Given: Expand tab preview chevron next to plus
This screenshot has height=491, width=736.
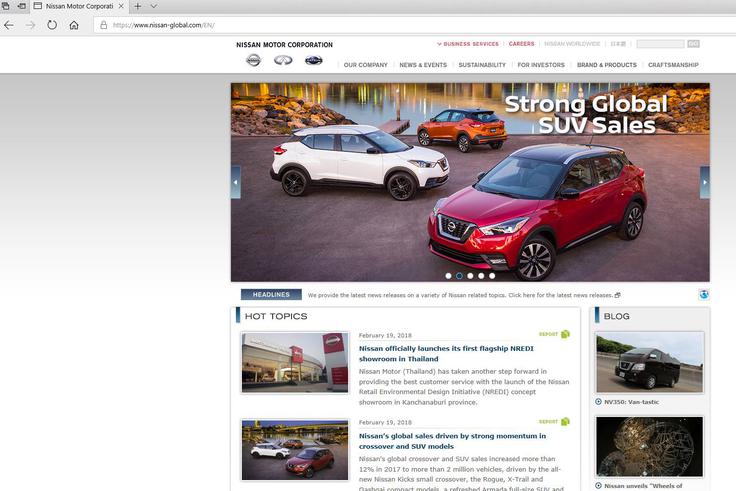Looking at the screenshot, I should pyautogui.click(x=153, y=6).
